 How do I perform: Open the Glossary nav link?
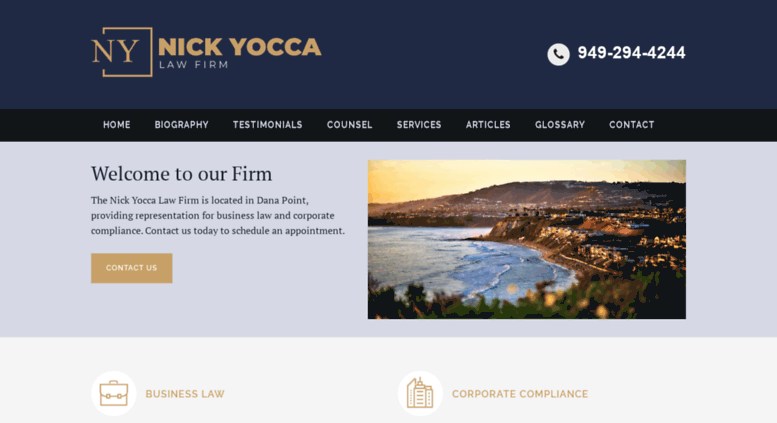560,125
